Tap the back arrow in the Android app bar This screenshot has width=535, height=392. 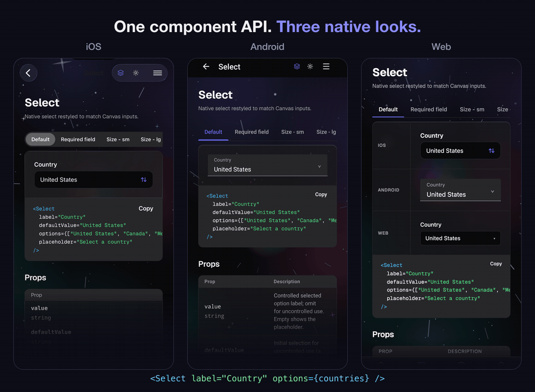click(x=206, y=67)
